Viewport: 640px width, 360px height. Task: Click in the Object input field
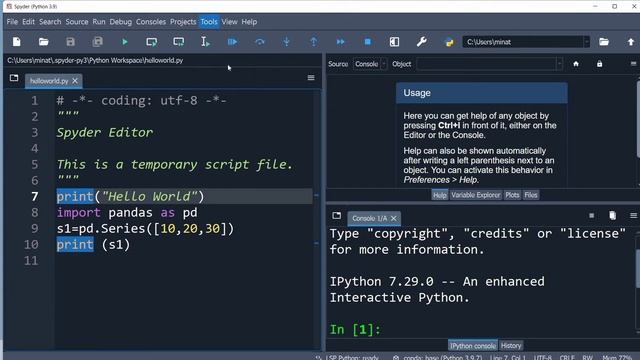pyautogui.click(x=486, y=64)
